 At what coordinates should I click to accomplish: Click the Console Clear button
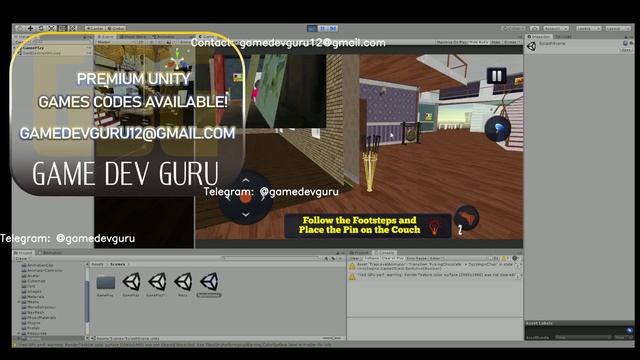coord(354,258)
